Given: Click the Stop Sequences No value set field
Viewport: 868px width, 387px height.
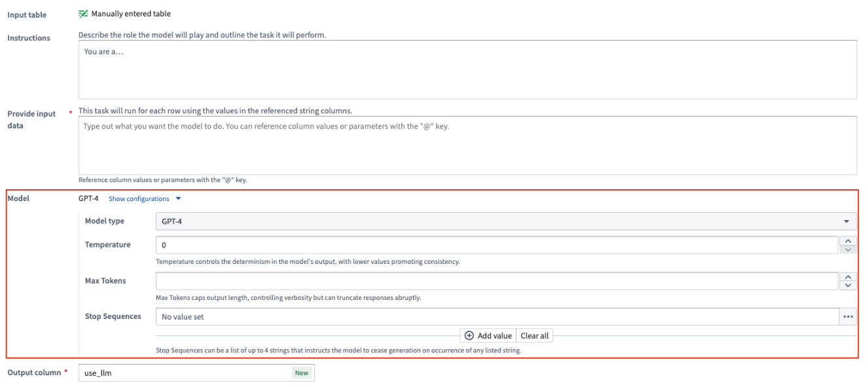Looking at the screenshot, I should pyautogui.click(x=497, y=317).
